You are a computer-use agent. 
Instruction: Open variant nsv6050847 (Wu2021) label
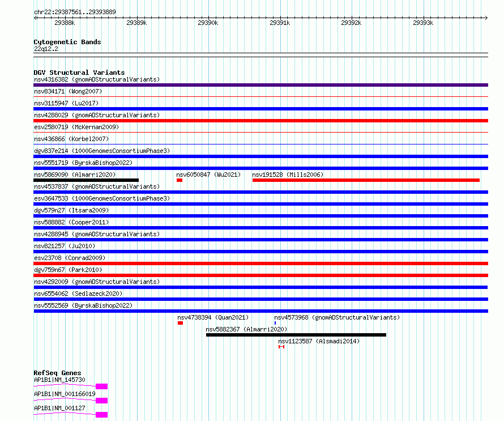pyautogui.click(x=208, y=175)
